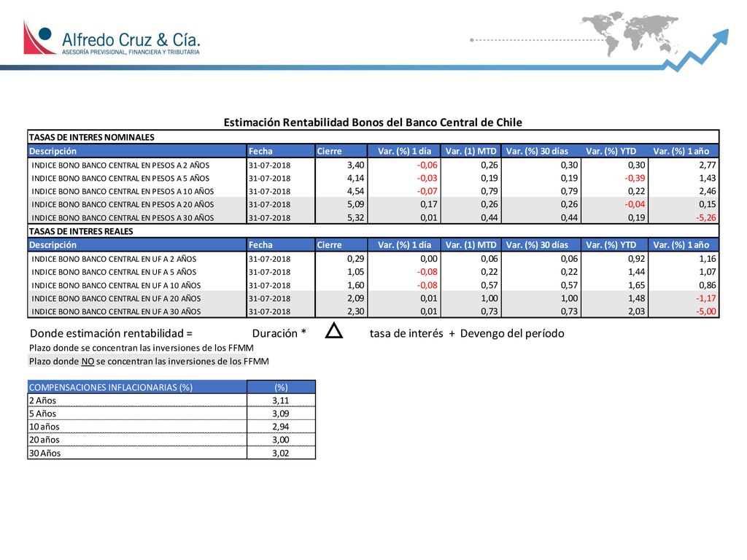
Task: Select row 'INDICE BONO BANCO CENTRAL EN UF A 5 AÑOS'
Action: pyautogui.click(x=373, y=272)
